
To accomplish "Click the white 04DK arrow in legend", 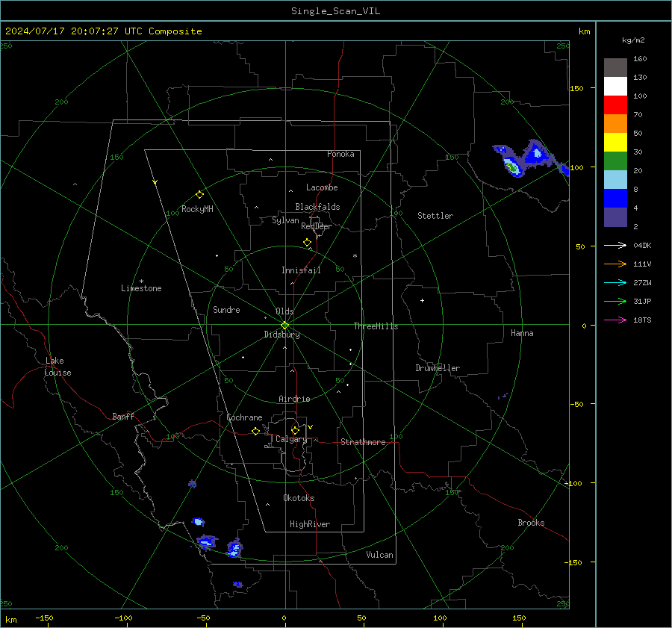I will pyautogui.click(x=615, y=245).
